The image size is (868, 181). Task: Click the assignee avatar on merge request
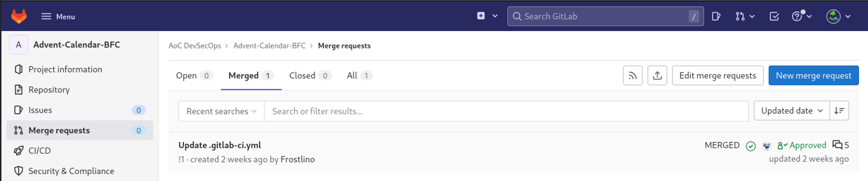point(767,146)
